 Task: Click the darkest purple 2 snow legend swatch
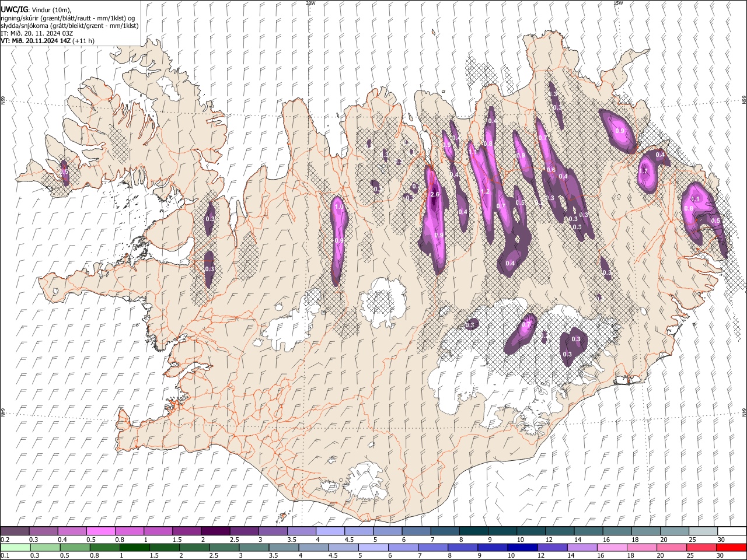click(215, 531)
